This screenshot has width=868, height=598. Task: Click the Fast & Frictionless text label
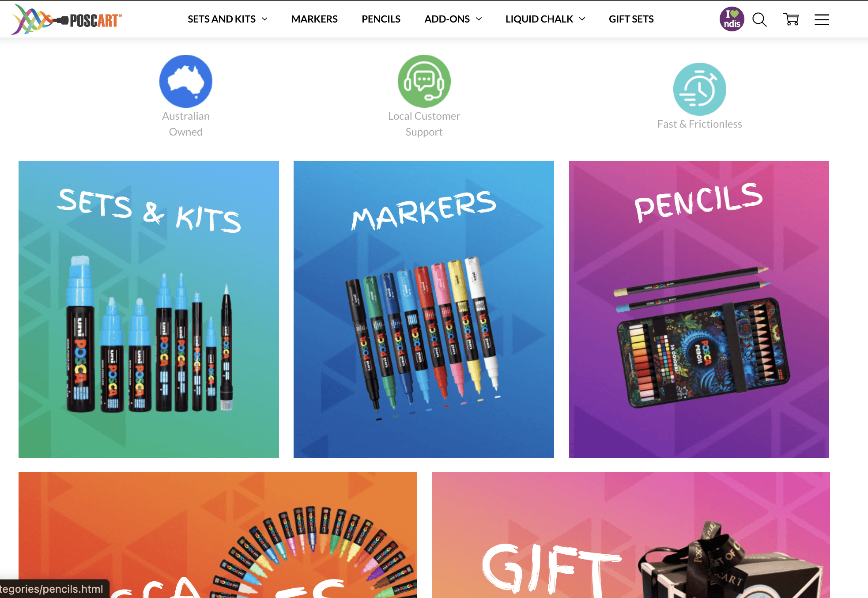click(700, 124)
